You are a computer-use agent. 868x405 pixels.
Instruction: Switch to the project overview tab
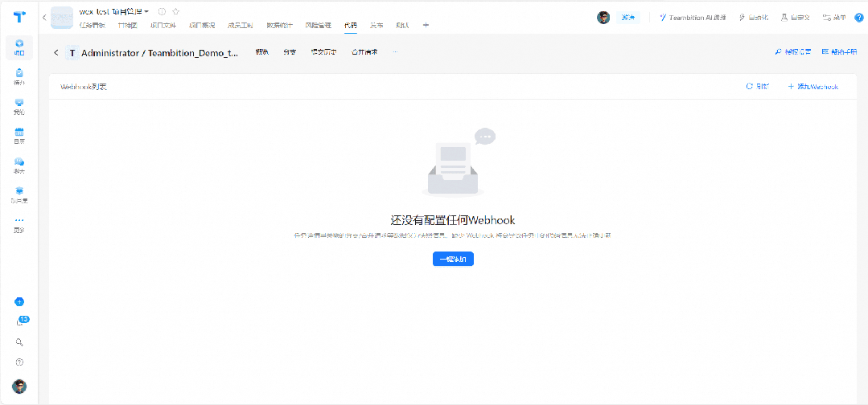coord(201,25)
